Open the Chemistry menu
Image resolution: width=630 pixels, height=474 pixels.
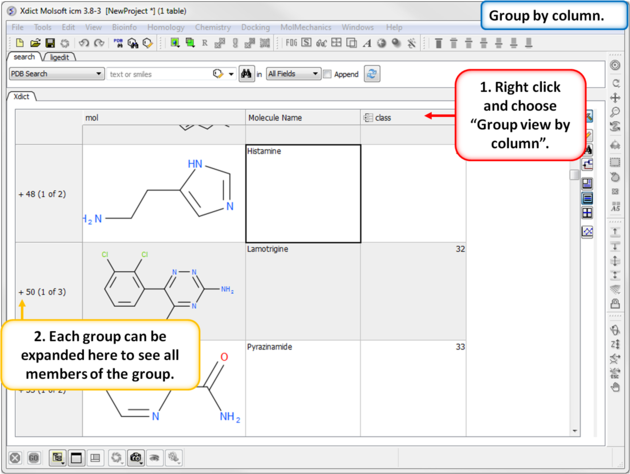(x=212, y=27)
